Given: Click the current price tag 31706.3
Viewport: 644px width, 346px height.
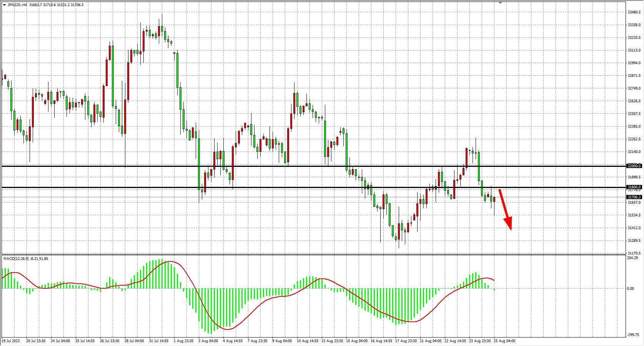Looking at the screenshot, I should 634,197.
